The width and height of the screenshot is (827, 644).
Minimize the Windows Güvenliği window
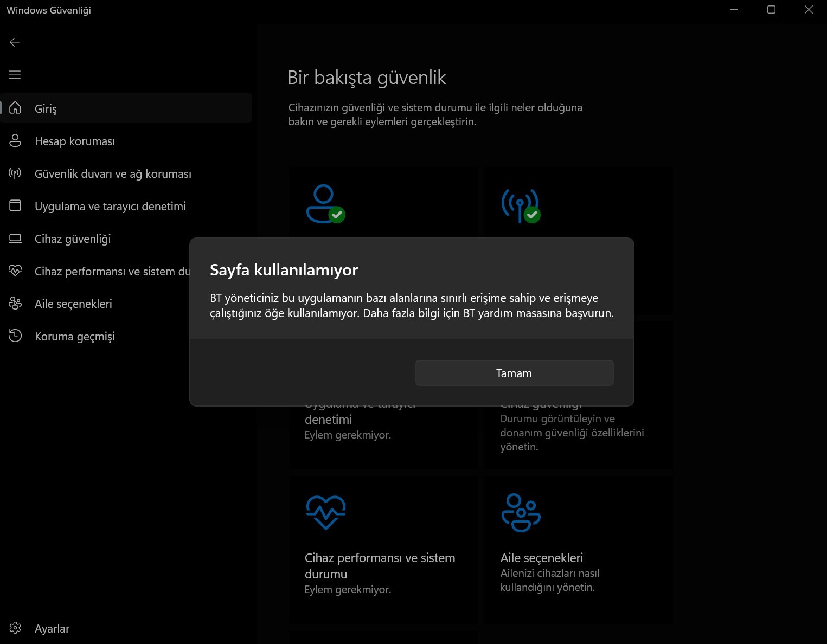pyautogui.click(x=734, y=10)
